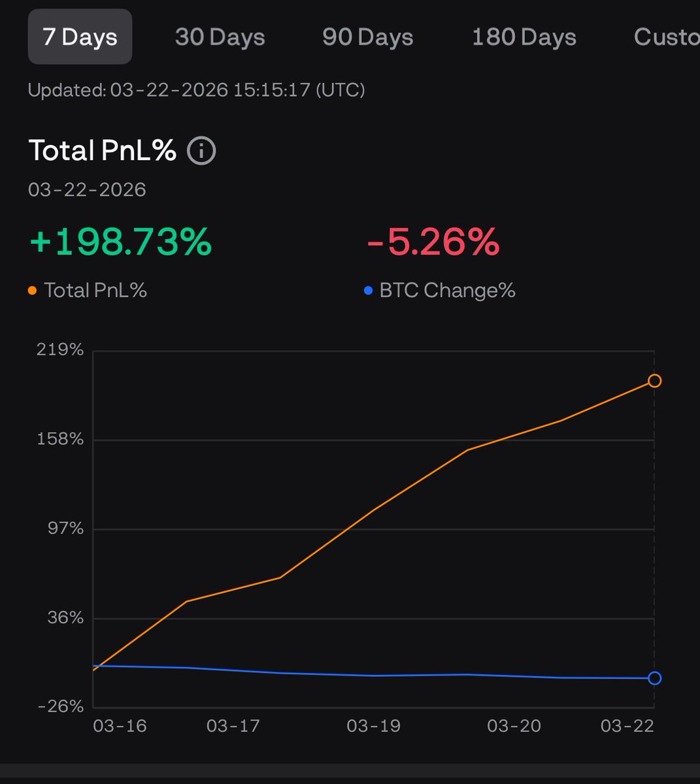Click the blue BTC Change% legend dot
The image size is (700, 784).
368,291
